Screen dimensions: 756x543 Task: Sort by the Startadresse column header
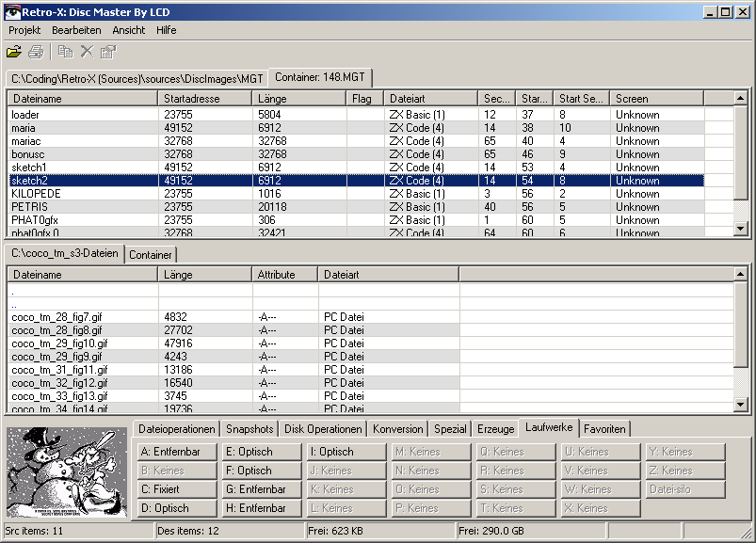pyautogui.click(x=205, y=98)
